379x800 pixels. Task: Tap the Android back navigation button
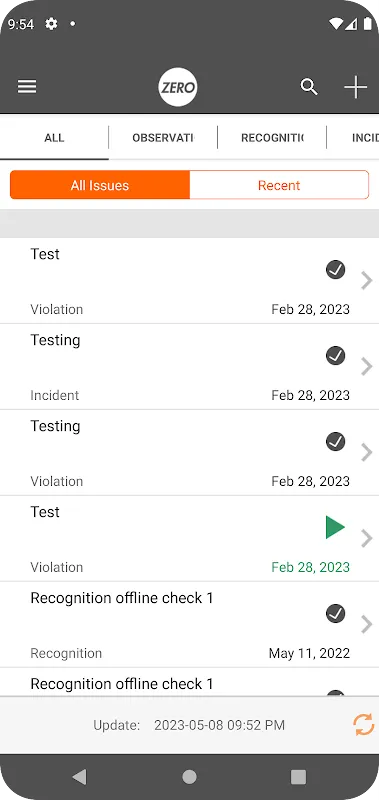click(80, 777)
